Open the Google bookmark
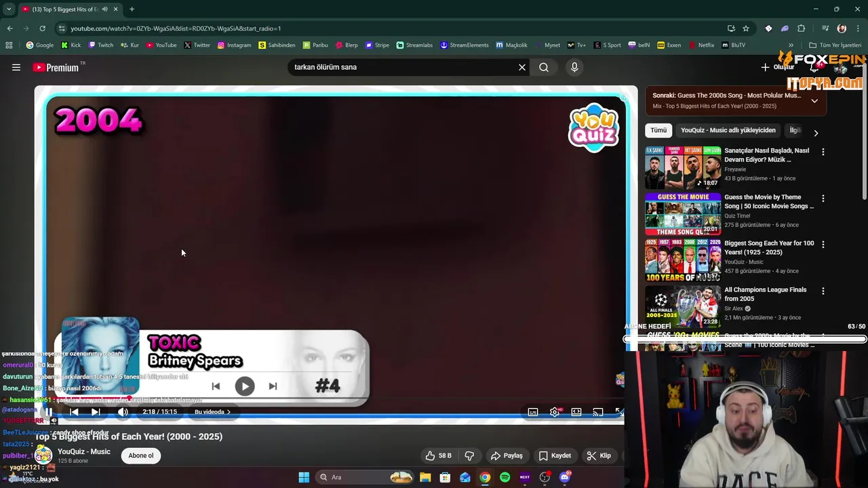This screenshot has width=868, height=488. pos(39,45)
